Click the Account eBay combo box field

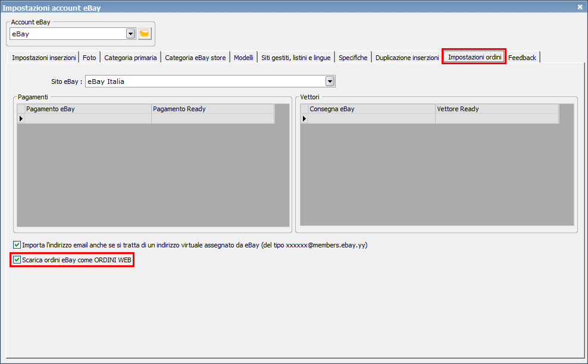point(73,34)
